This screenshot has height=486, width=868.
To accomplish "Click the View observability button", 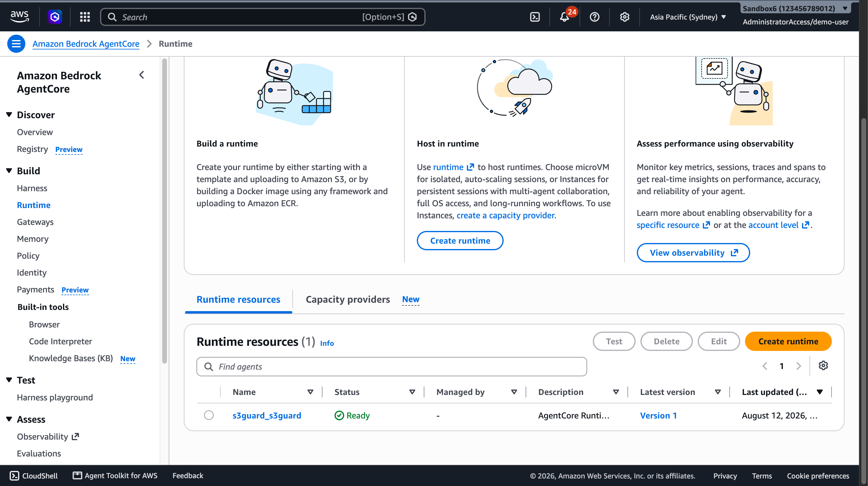I will 693,253.
